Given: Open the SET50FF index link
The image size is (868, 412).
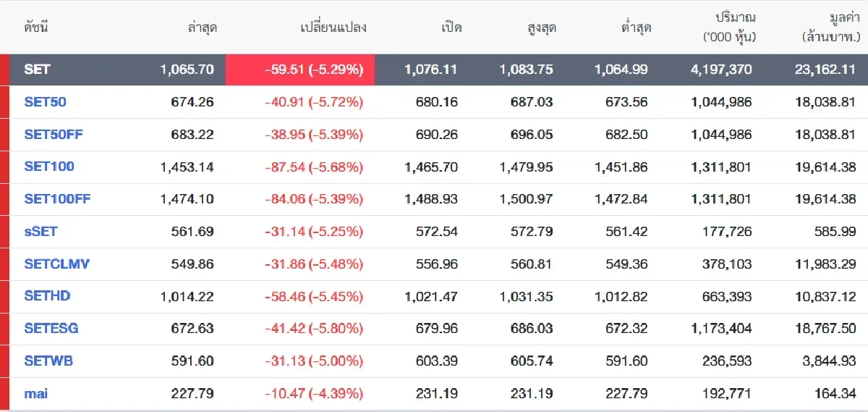Looking at the screenshot, I should pos(53,135).
